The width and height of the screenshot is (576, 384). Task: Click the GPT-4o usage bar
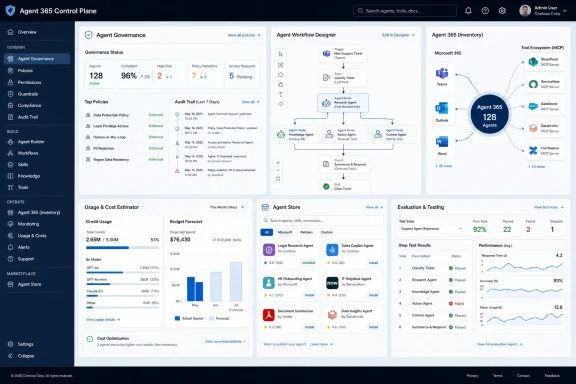tap(122, 272)
